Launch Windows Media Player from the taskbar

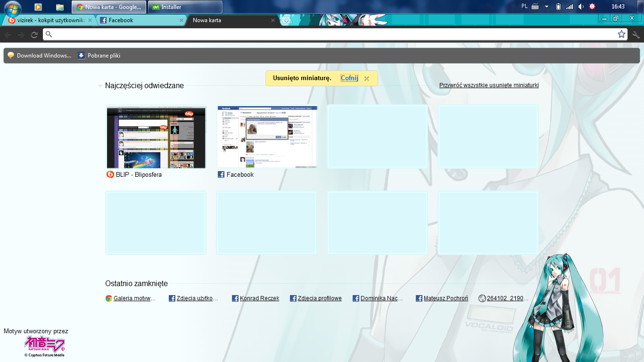[x=38, y=7]
